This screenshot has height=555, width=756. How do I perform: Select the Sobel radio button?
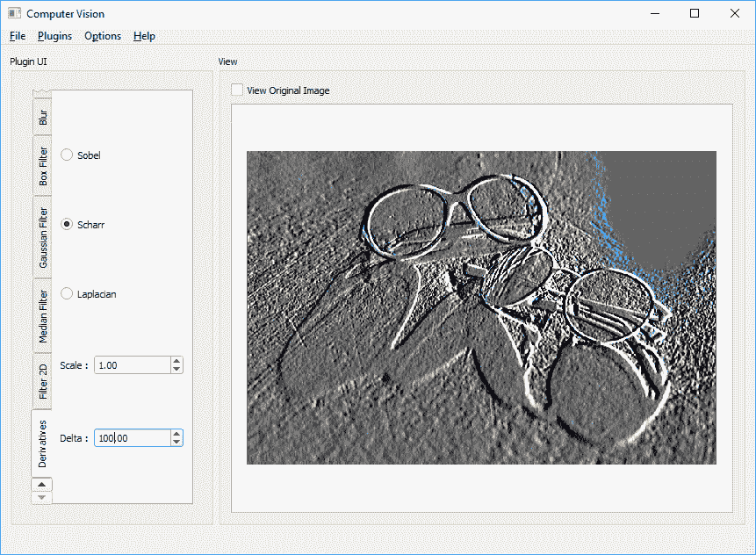point(67,155)
